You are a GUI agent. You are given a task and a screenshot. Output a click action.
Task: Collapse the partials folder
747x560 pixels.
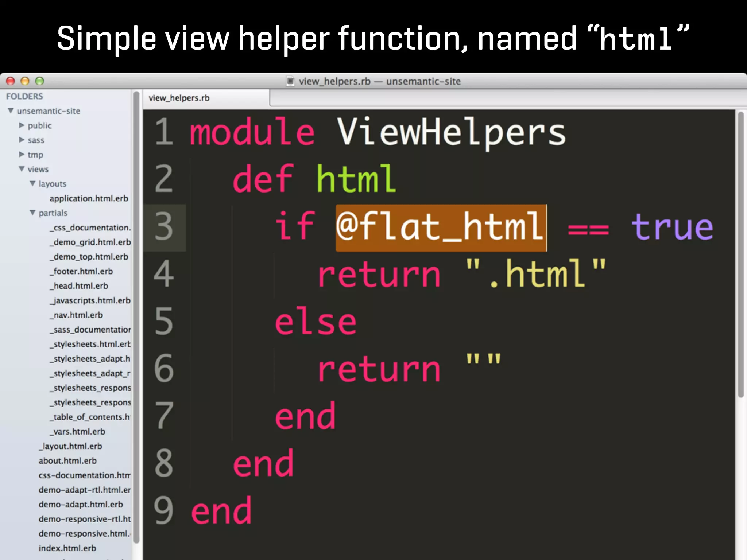[x=33, y=213]
